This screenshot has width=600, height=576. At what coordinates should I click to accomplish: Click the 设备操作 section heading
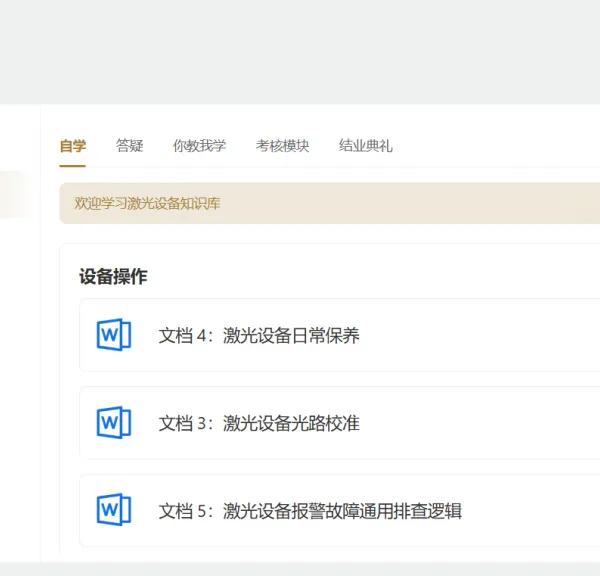(113, 276)
